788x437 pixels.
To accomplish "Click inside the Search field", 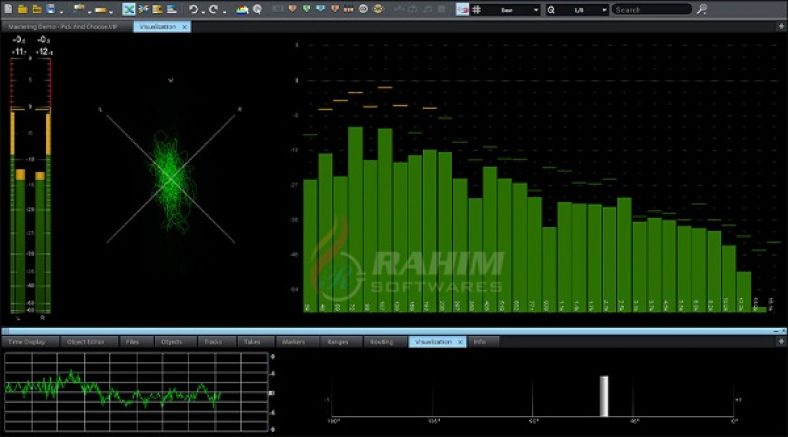I will tap(650, 9).
